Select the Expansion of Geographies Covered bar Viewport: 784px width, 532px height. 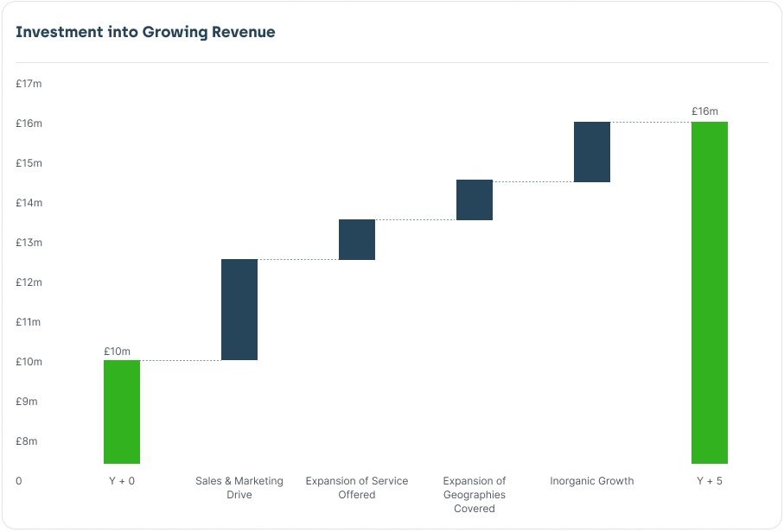(x=475, y=199)
